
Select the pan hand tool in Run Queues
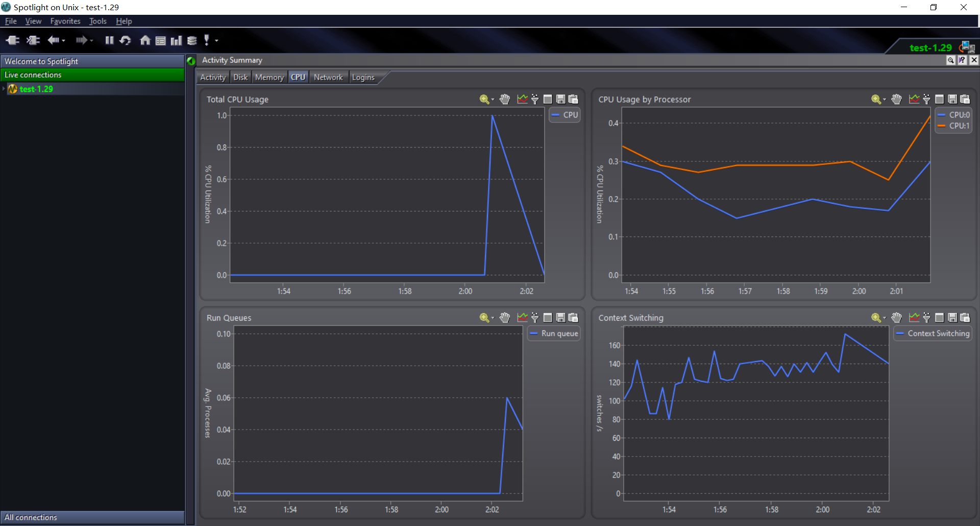(505, 318)
